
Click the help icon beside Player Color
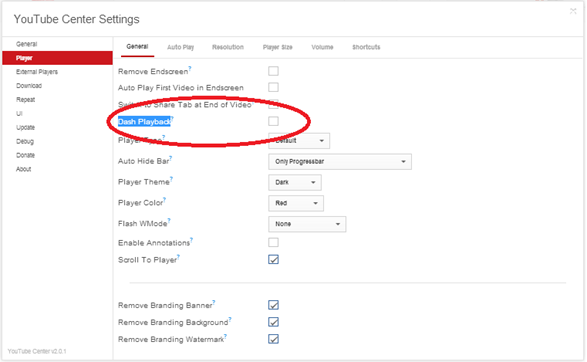pyautogui.click(x=164, y=200)
